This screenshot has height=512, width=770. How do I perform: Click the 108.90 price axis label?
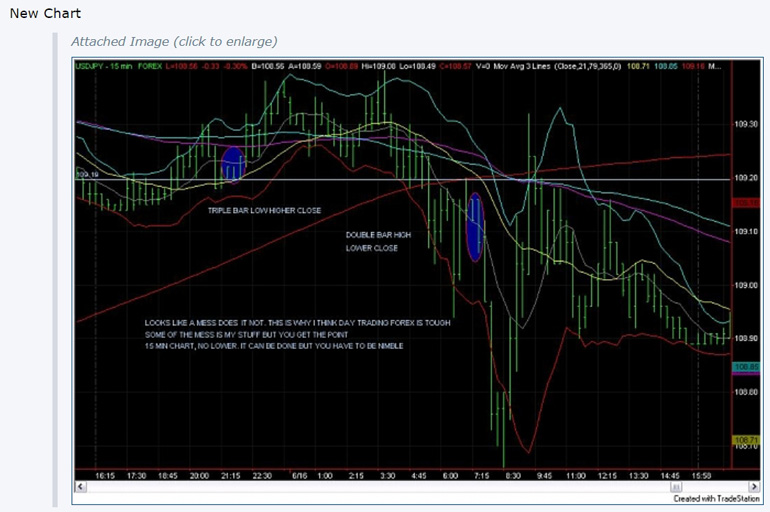tap(746, 339)
